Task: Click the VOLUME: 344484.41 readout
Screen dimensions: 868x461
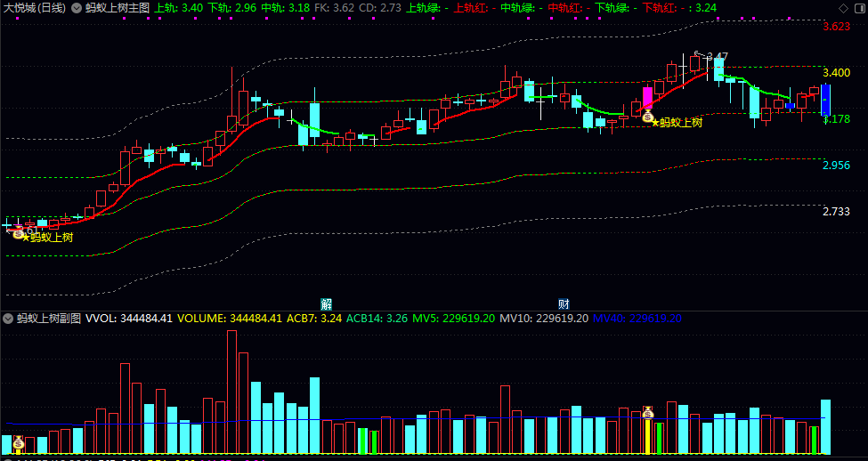Action: [230, 319]
